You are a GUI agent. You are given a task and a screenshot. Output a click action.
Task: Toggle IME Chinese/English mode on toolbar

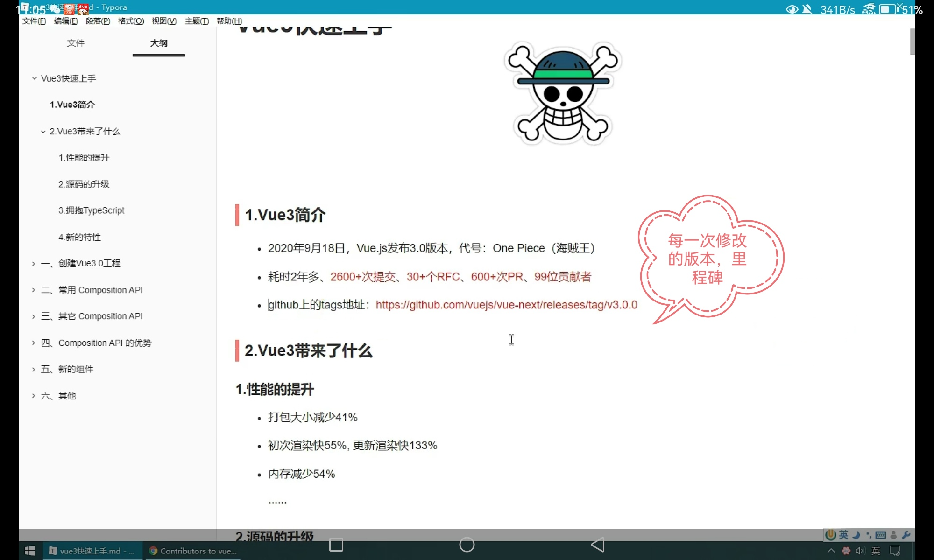click(844, 535)
